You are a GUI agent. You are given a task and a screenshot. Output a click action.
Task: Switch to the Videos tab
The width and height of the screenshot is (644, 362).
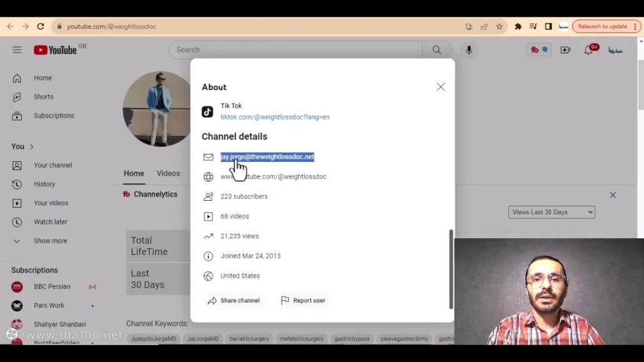point(168,173)
